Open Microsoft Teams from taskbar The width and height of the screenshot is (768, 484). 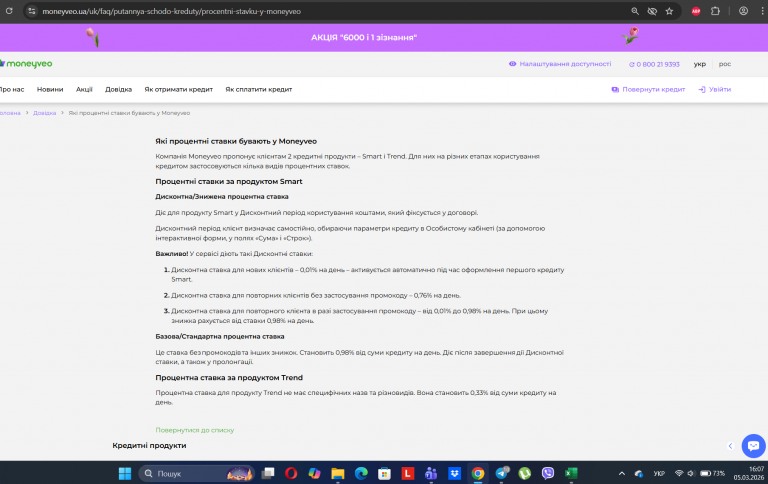click(x=431, y=473)
